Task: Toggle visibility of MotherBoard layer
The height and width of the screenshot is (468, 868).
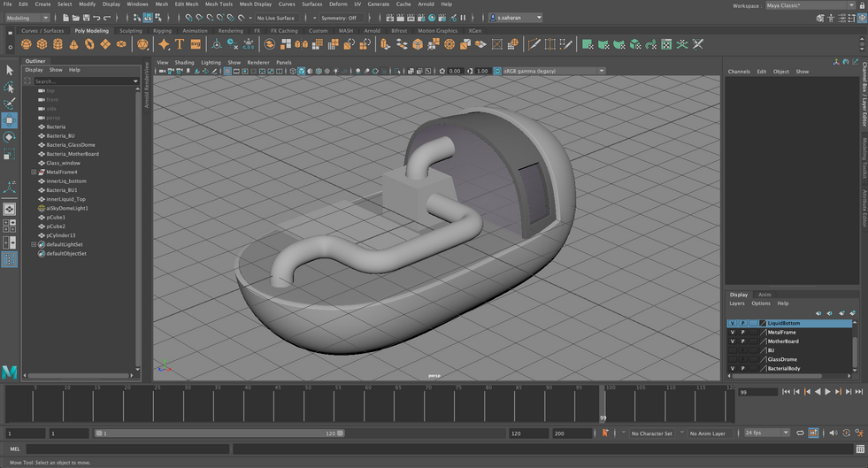Action: (x=733, y=341)
